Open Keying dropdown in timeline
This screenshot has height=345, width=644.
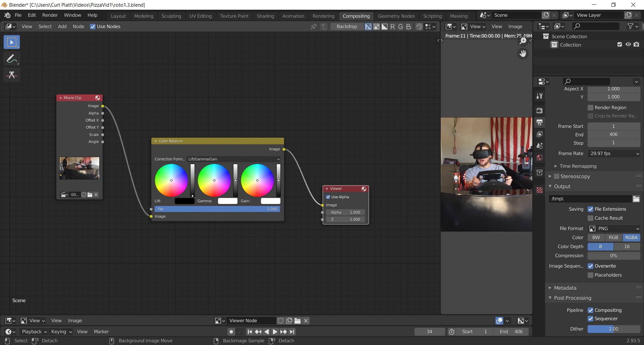point(61,332)
